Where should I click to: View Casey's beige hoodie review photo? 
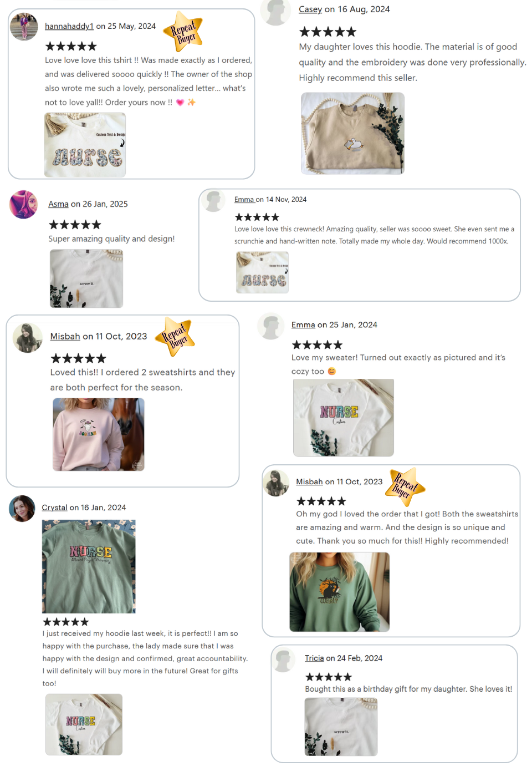coord(352,134)
